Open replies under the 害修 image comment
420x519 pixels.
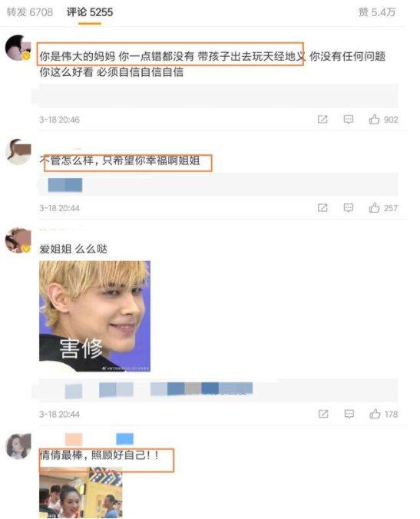click(x=218, y=389)
